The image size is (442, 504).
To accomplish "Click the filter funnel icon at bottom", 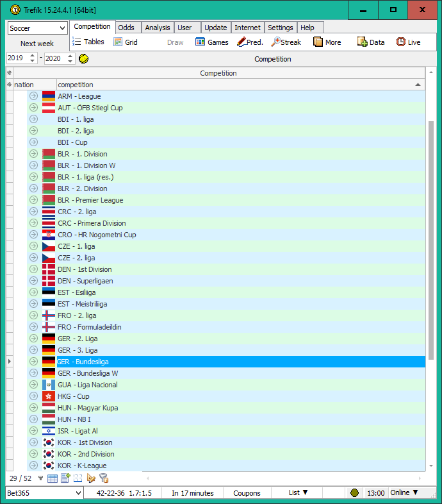I will click(40, 478).
